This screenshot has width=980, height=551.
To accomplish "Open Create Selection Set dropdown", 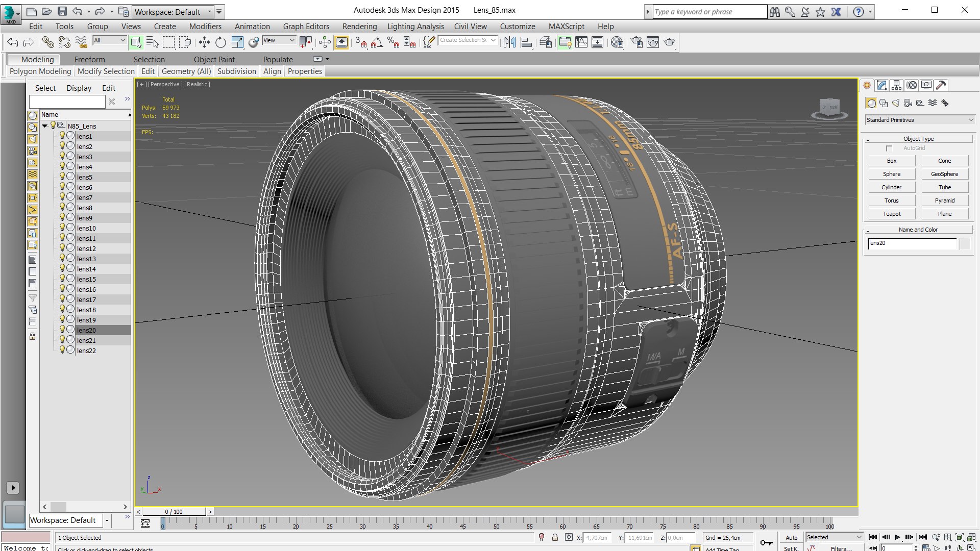I will 468,40.
